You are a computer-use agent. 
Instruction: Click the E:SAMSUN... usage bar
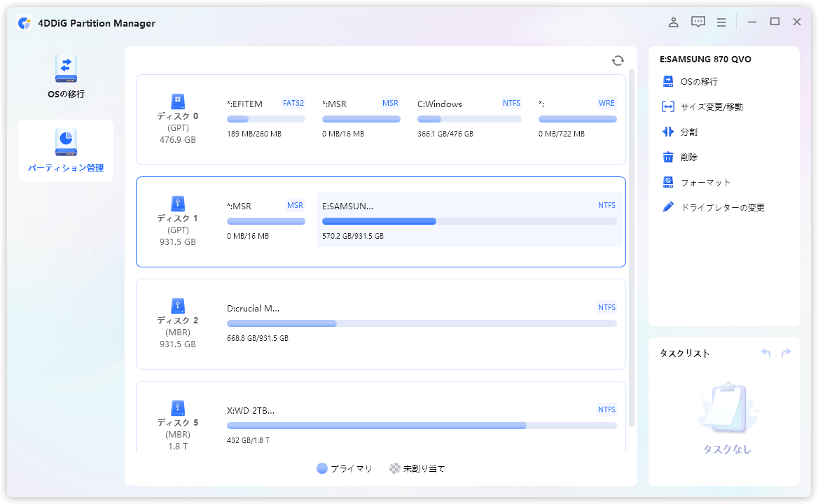tap(469, 221)
